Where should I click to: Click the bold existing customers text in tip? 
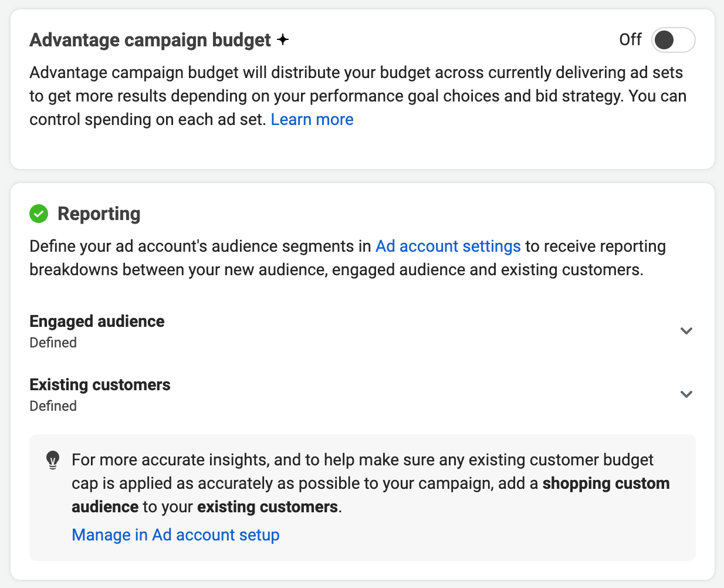pyautogui.click(x=268, y=506)
